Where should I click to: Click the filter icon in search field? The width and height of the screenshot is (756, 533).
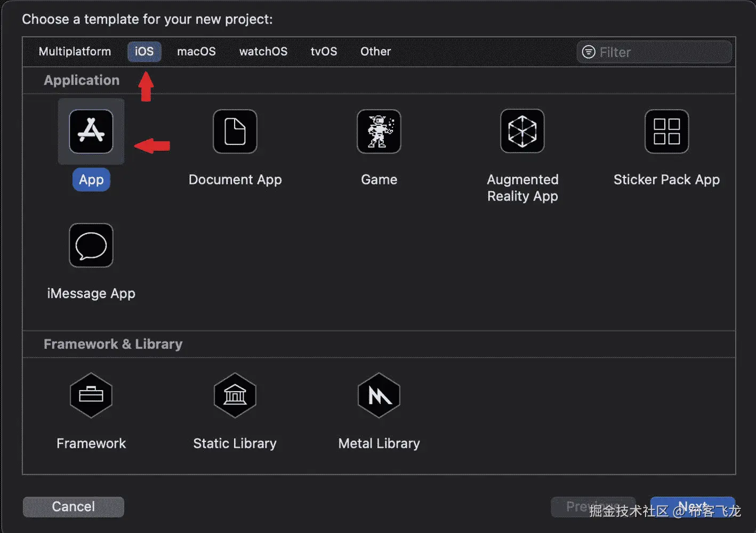coord(589,52)
